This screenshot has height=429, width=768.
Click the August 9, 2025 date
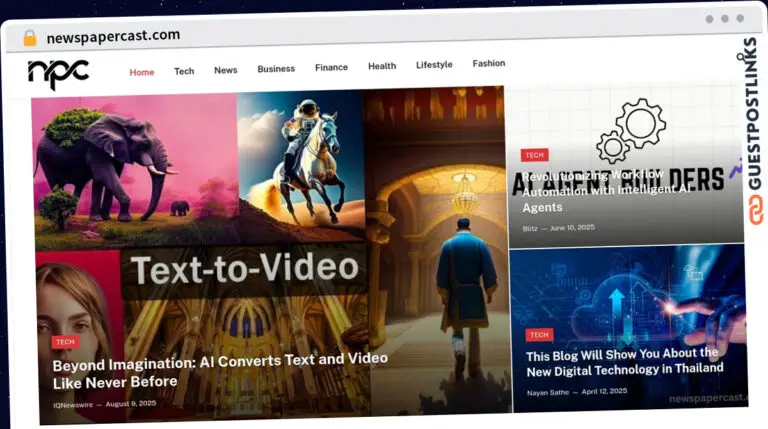click(x=131, y=404)
